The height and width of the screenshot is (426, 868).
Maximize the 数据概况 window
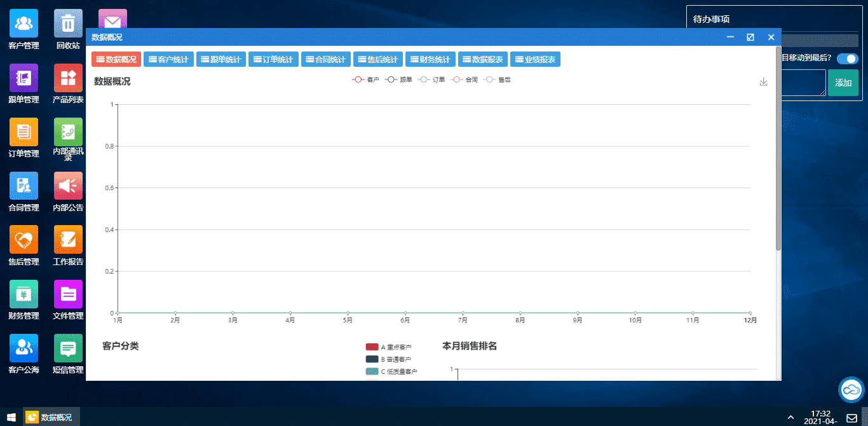[x=750, y=37]
